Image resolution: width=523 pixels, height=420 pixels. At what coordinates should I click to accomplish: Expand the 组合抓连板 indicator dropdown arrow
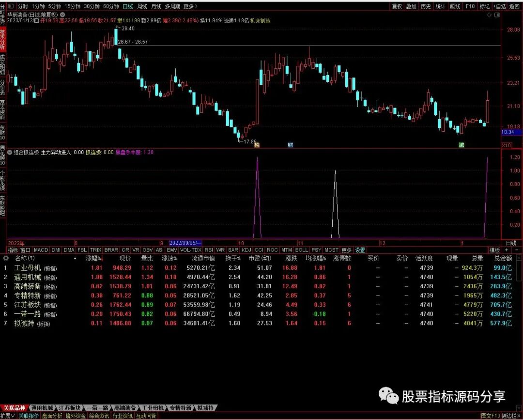[x=10, y=152]
